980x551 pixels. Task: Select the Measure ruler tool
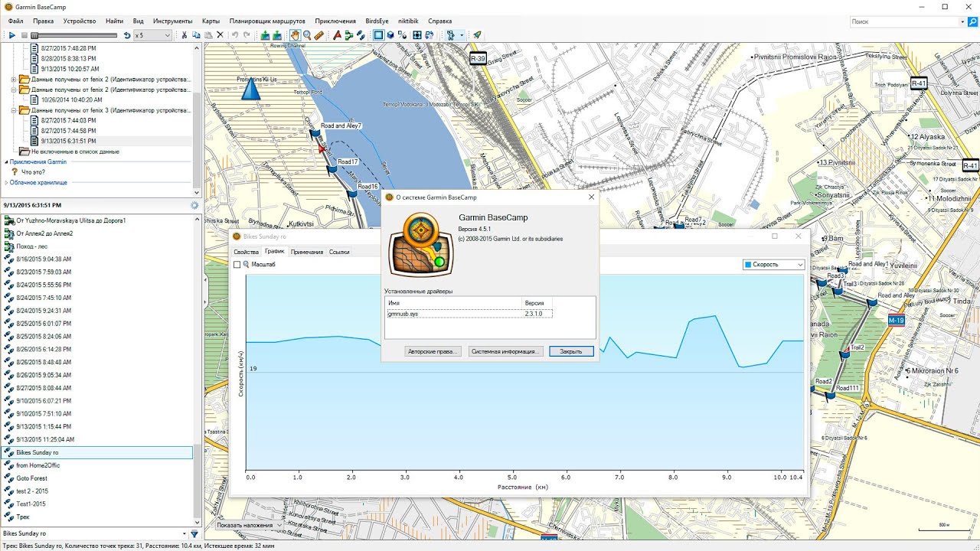tap(318, 35)
